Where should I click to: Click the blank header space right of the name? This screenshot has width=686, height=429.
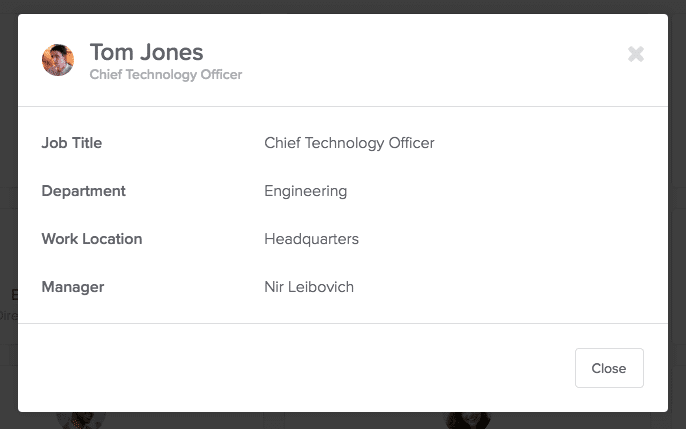[x=433, y=60]
